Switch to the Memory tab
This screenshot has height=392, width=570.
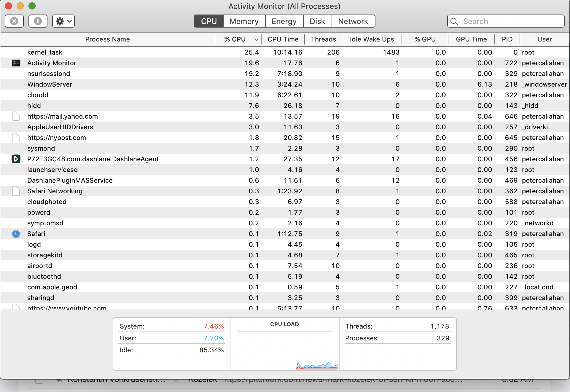pyautogui.click(x=244, y=21)
